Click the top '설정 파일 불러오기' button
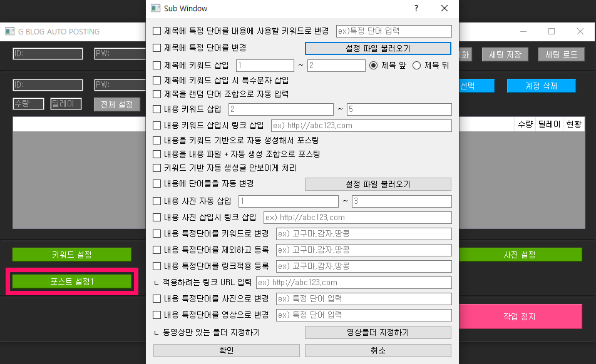The image size is (596, 364). point(378,48)
